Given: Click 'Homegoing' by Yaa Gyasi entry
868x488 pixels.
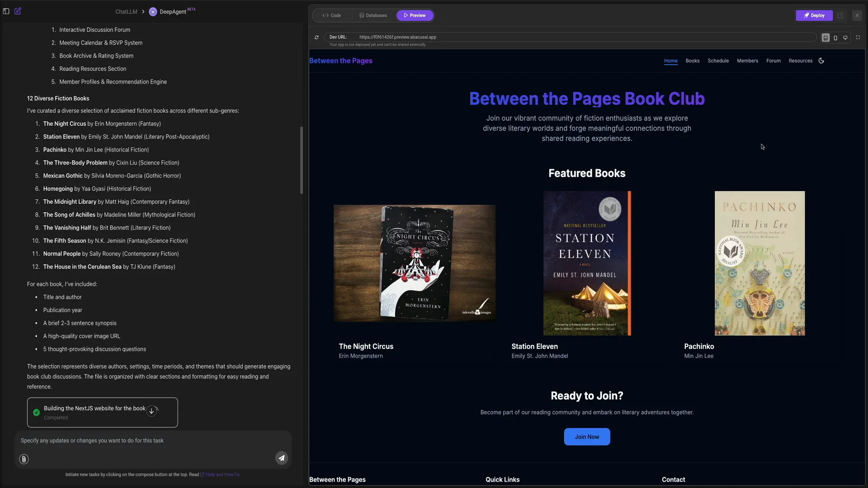Looking at the screenshot, I should coord(97,189).
